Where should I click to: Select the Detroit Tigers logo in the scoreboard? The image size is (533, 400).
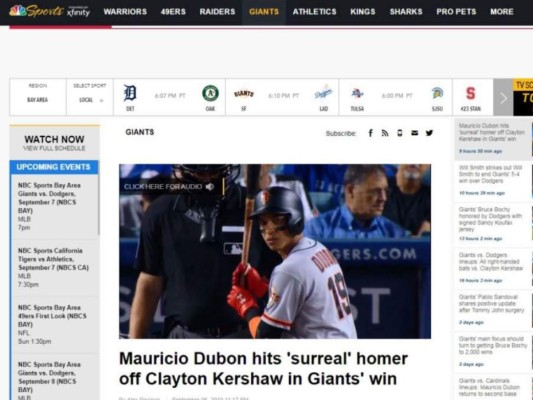pyautogui.click(x=130, y=93)
